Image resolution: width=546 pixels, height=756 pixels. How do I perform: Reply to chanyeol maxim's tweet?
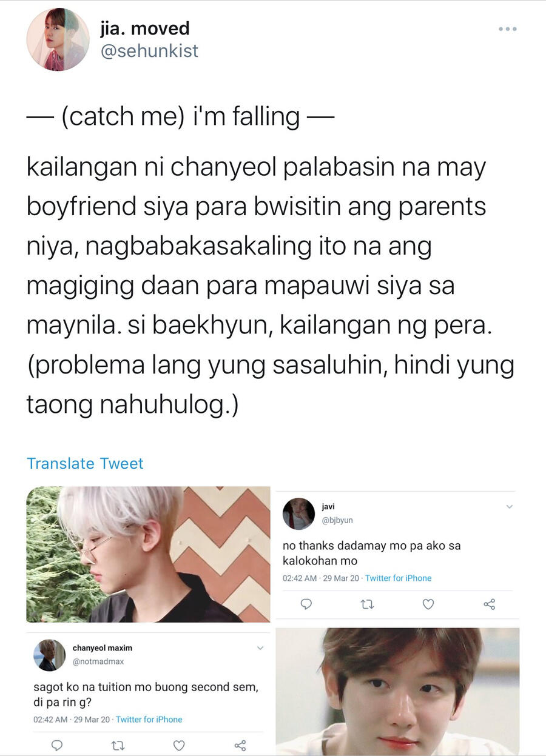pyautogui.click(x=57, y=745)
